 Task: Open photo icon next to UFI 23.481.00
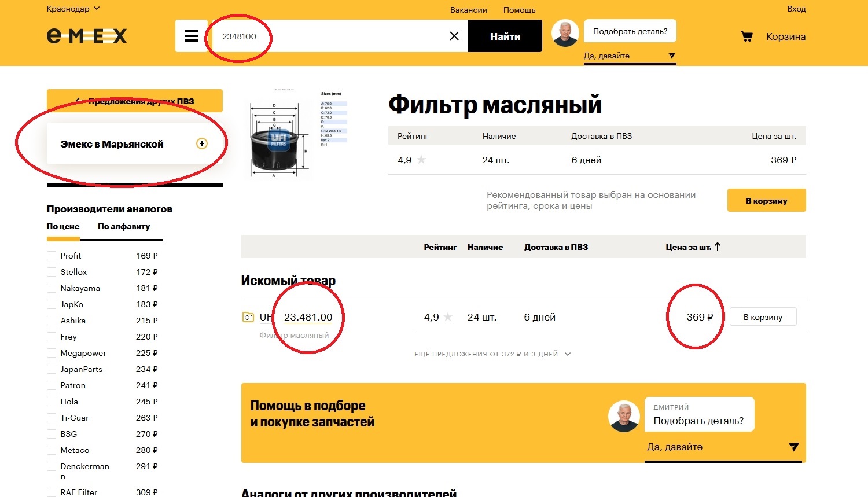(x=248, y=317)
